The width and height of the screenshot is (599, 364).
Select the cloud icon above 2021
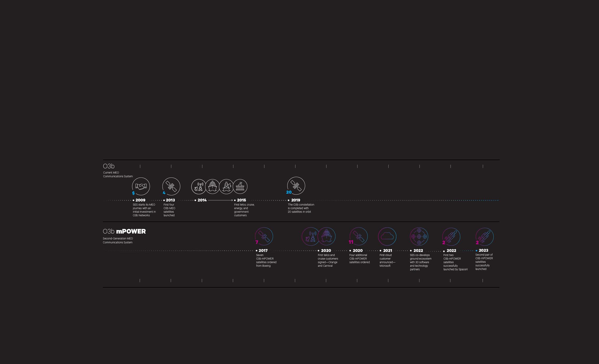pos(387,236)
